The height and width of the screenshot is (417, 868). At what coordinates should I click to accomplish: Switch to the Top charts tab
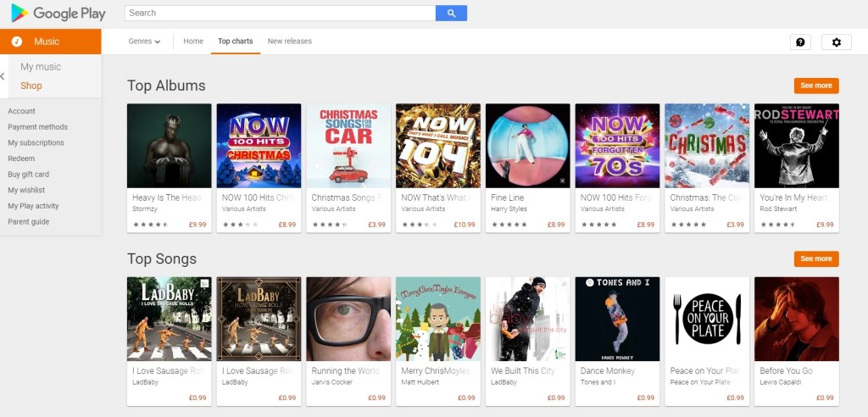pos(235,42)
